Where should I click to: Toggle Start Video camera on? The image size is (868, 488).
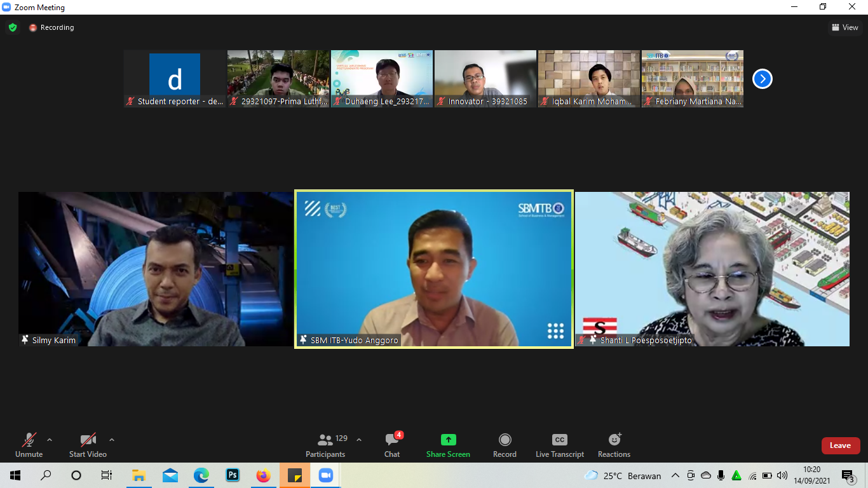[88, 445]
